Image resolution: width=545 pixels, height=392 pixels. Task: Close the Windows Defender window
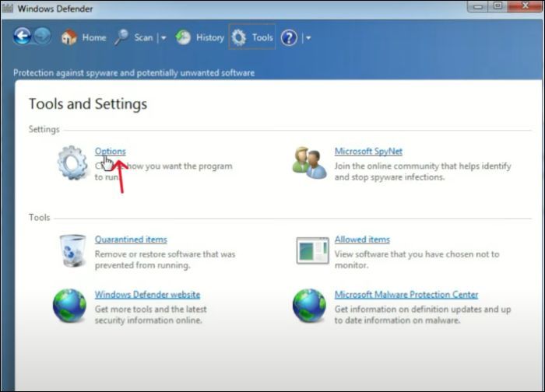pyautogui.click(x=526, y=6)
